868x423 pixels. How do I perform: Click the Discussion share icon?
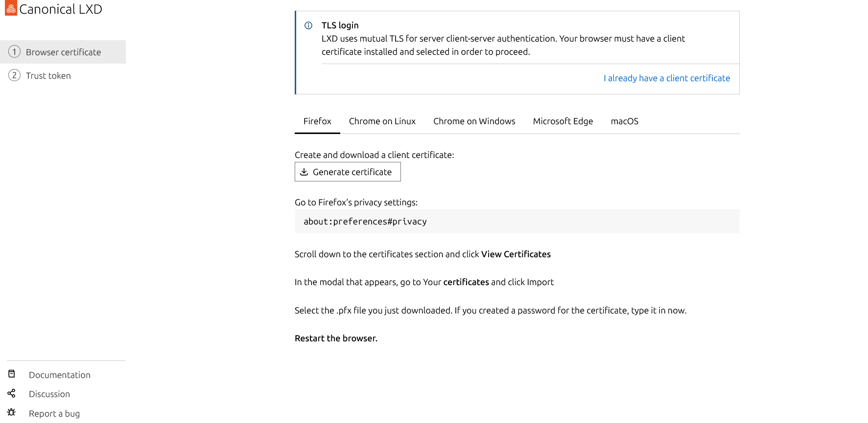pyautogui.click(x=12, y=393)
